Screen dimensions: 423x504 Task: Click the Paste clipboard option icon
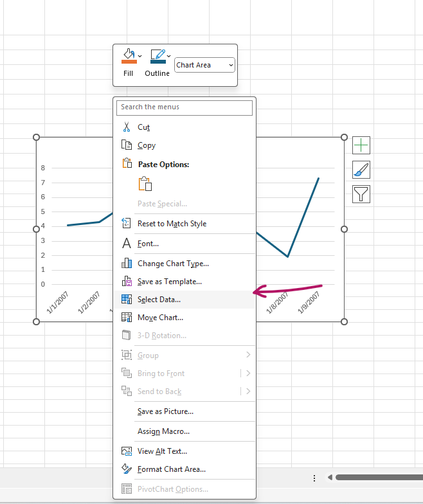[x=145, y=184]
